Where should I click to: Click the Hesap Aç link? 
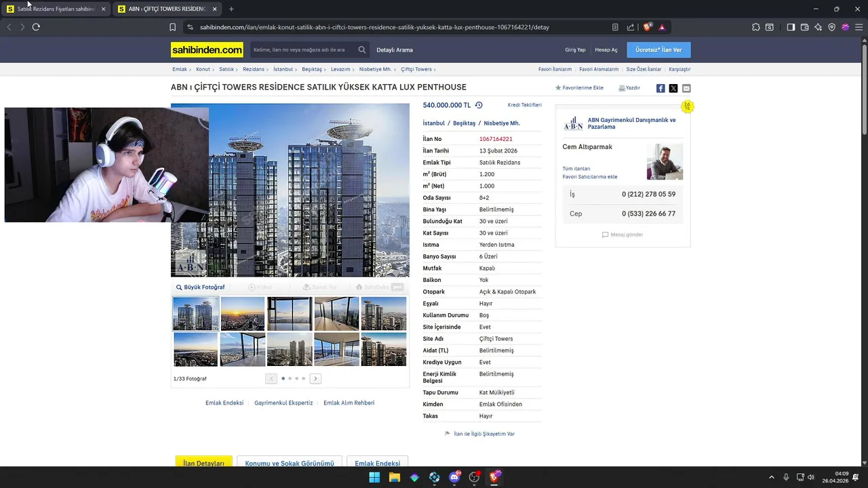tap(606, 49)
